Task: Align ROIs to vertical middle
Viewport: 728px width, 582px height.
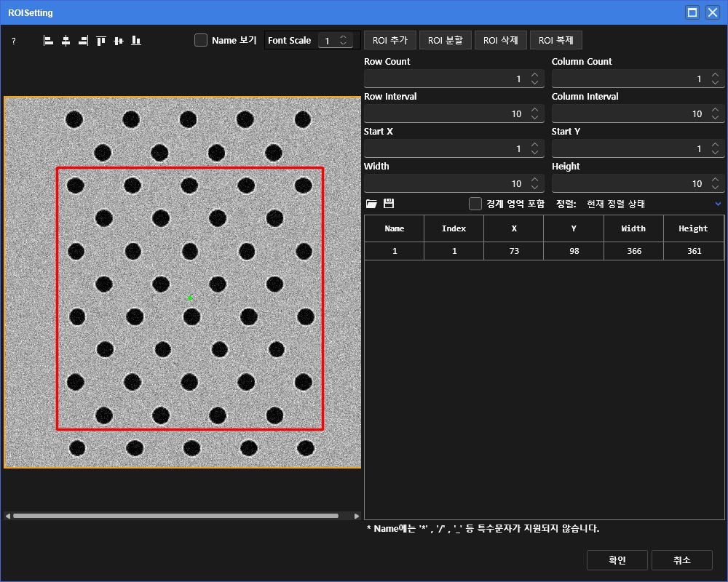Action: point(119,41)
